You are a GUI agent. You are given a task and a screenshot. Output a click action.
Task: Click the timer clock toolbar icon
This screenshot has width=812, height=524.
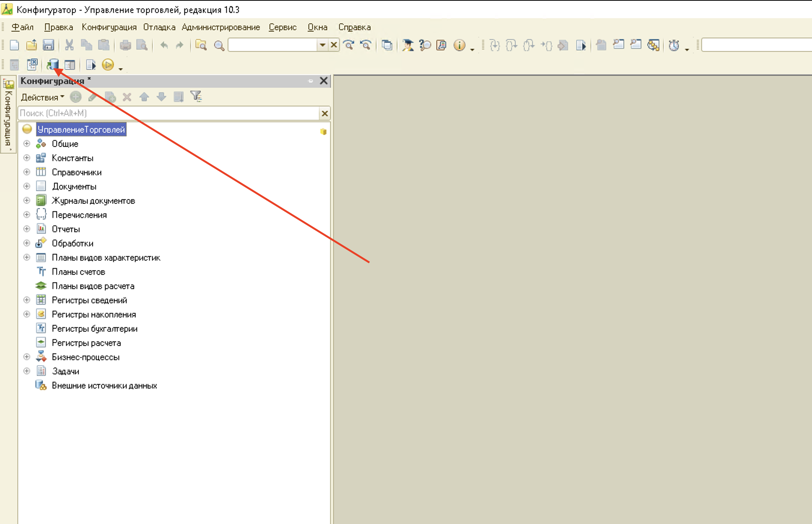[674, 45]
